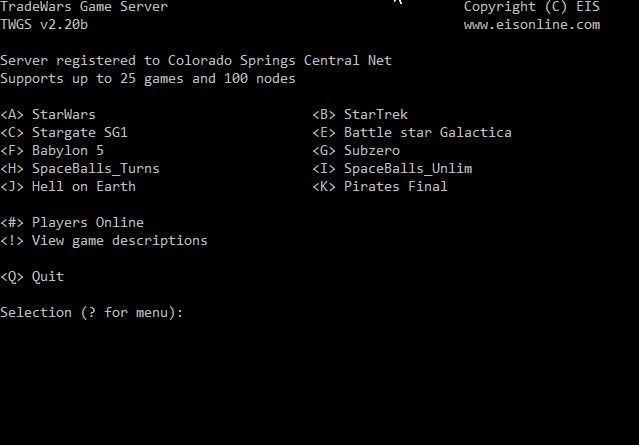Open the Players Online option
The image size is (639, 445).
(x=72, y=222)
